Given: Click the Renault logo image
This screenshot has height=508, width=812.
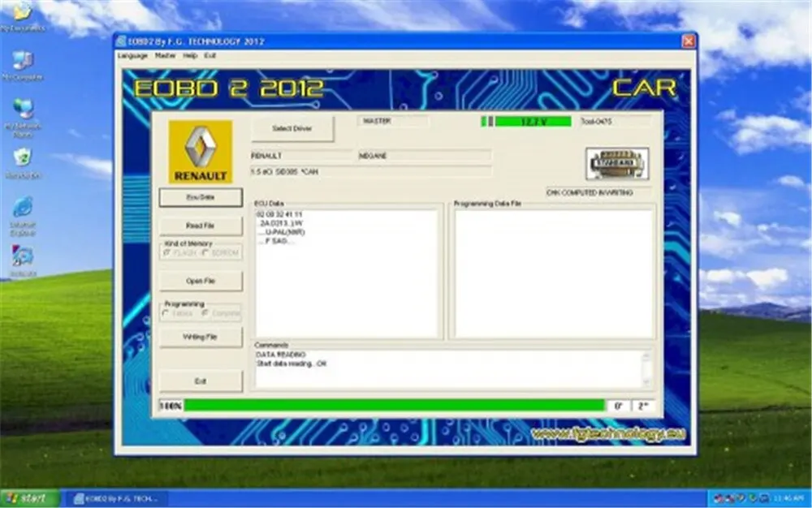Looking at the screenshot, I should [201, 152].
